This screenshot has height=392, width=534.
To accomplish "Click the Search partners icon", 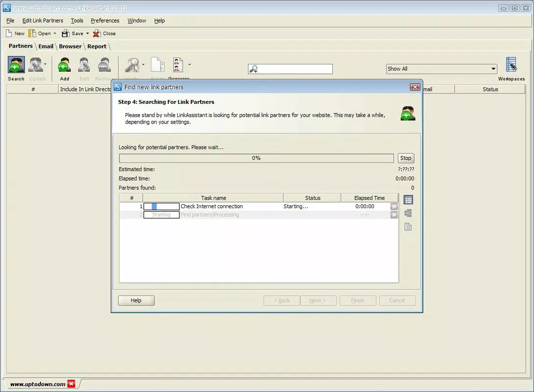I will coord(16,65).
